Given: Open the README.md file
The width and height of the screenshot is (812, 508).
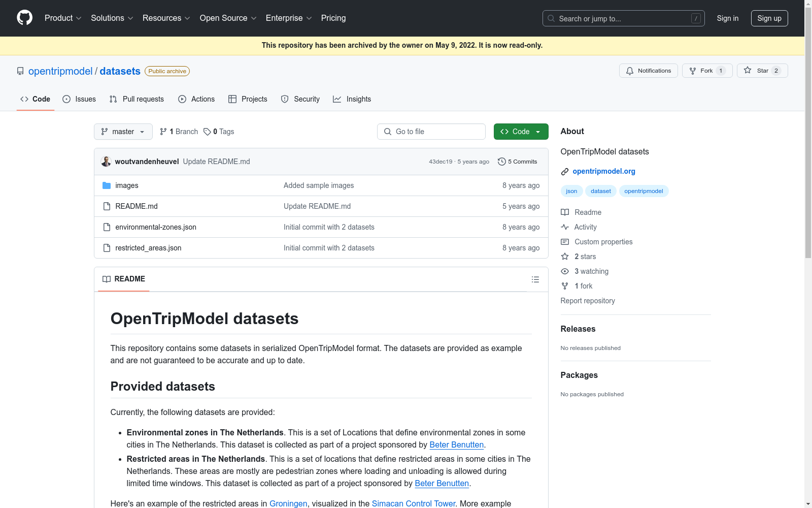Looking at the screenshot, I should coord(137,206).
